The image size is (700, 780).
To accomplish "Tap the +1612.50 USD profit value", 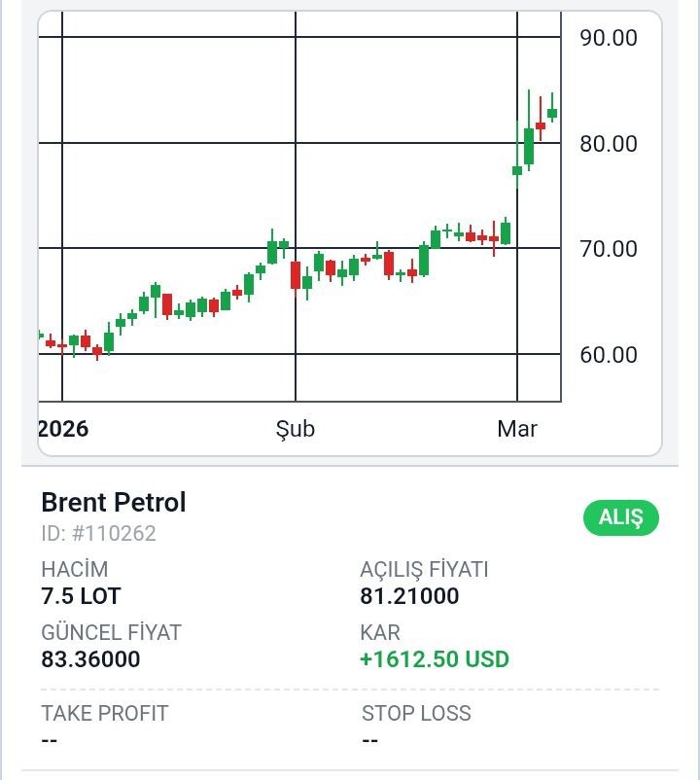I will [x=434, y=659].
